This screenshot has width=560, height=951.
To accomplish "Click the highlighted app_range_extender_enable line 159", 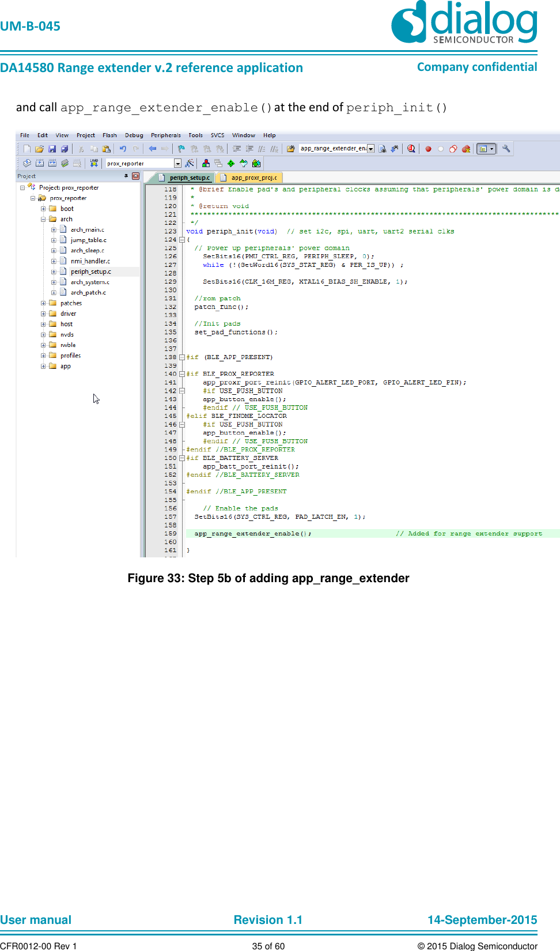I will (x=373, y=534).
